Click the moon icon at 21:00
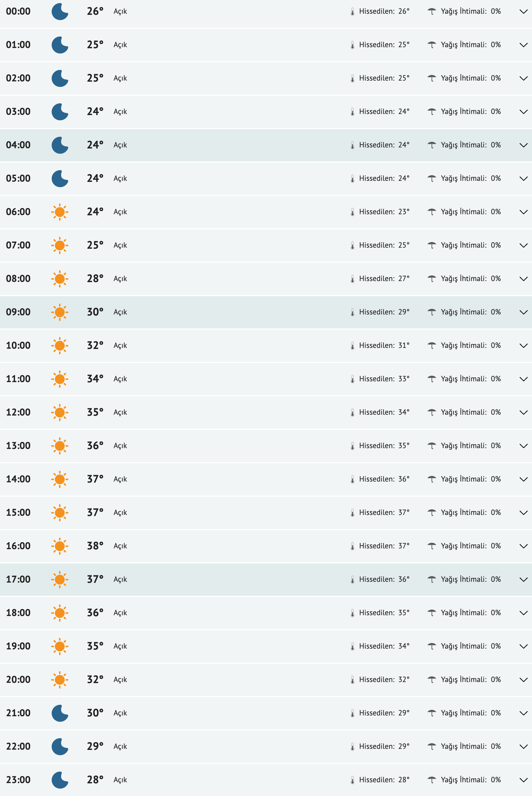This screenshot has width=532, height=796. click(x=60, y=713)
